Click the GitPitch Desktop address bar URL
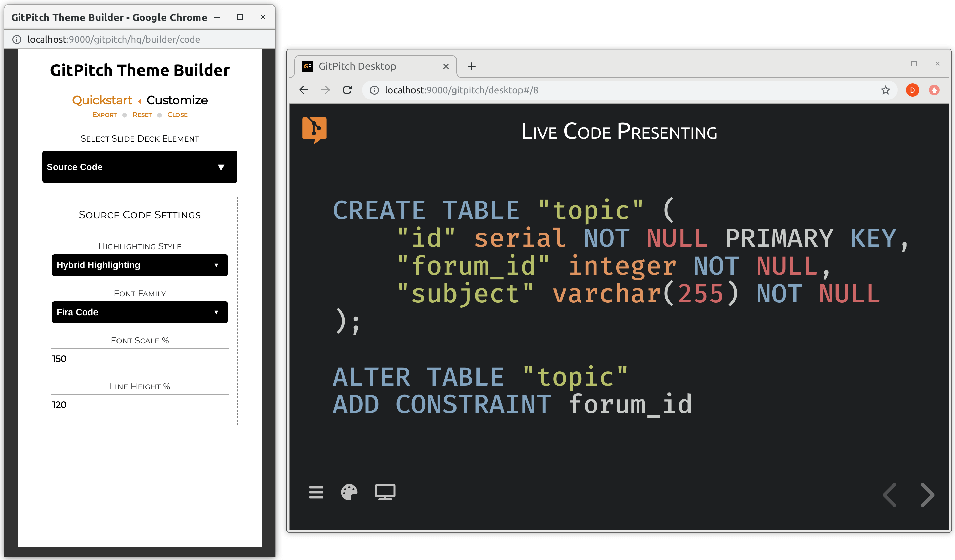Image resolution: width=955 pixels, height=560 pixels. pos(462,90)
